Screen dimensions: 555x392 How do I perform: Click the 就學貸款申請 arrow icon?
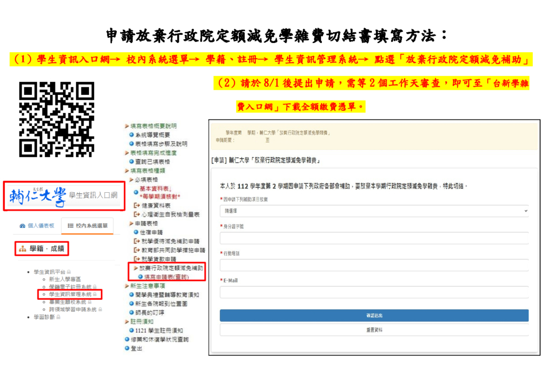coord(136,259)
